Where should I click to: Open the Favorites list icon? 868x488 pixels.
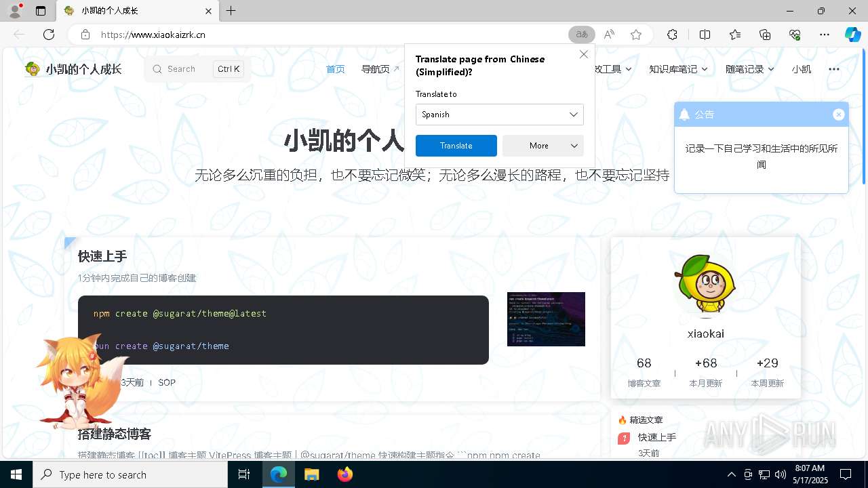pos(735,35)
